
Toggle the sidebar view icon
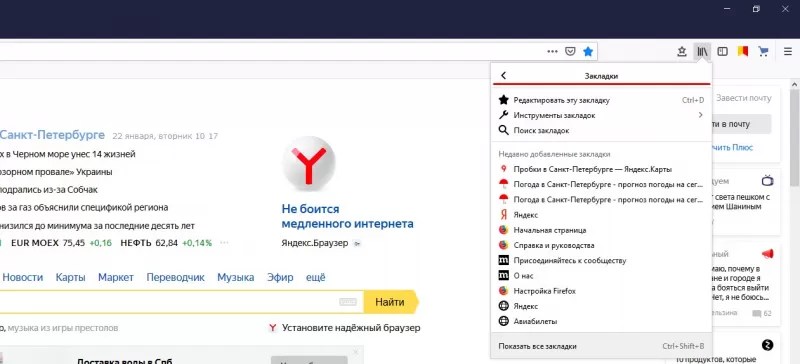coord(722,51)
